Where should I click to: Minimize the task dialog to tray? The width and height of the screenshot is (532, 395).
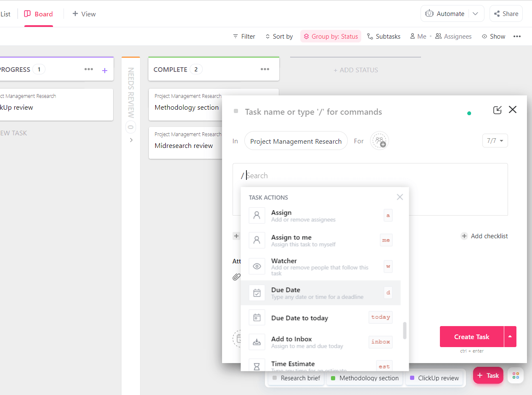[x=497, y=110]
